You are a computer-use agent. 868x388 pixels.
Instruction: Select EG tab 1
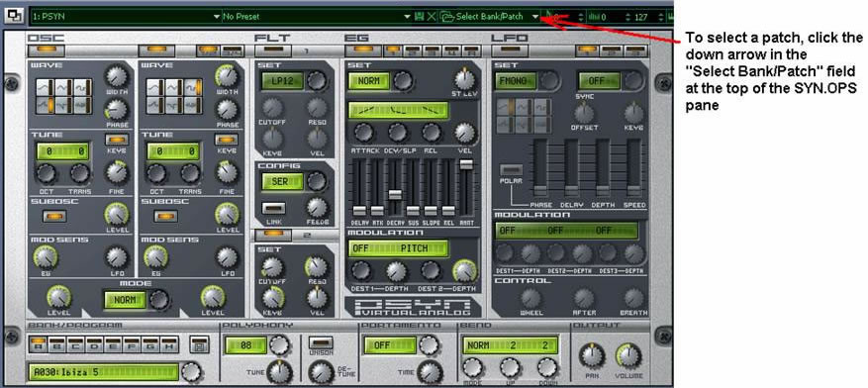pyautogui.click(x=394, y=50)
